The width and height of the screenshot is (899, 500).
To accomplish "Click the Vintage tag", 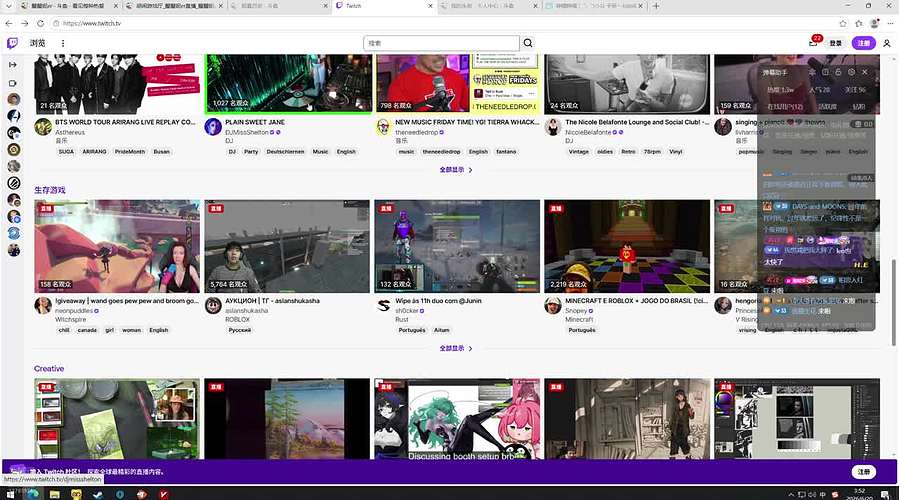I will (579, 151).
